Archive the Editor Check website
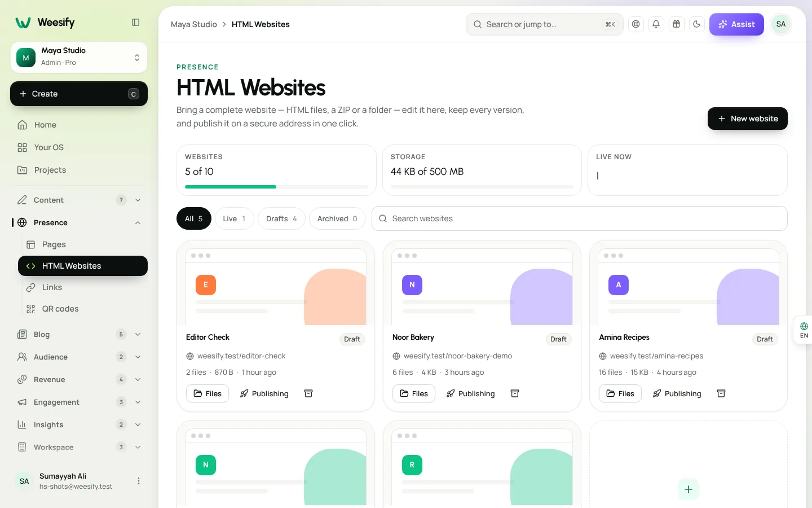This screenshot has height=508, width=812. [308, 393]
